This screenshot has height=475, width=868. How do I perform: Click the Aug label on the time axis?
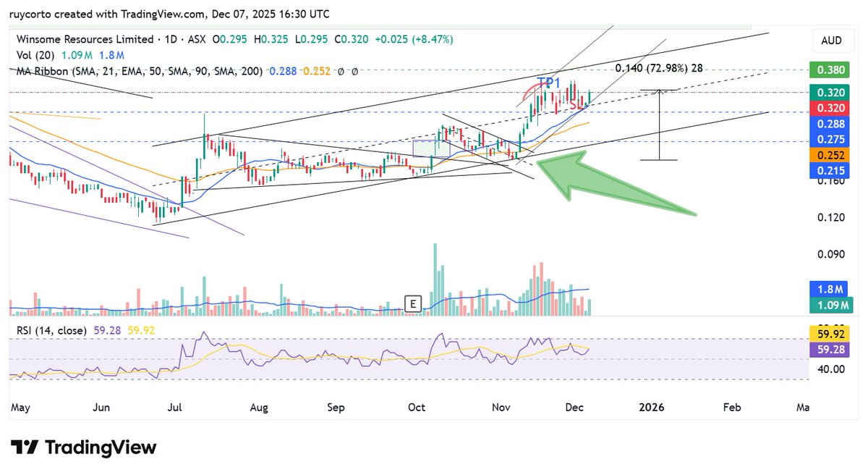pos(259,408)
